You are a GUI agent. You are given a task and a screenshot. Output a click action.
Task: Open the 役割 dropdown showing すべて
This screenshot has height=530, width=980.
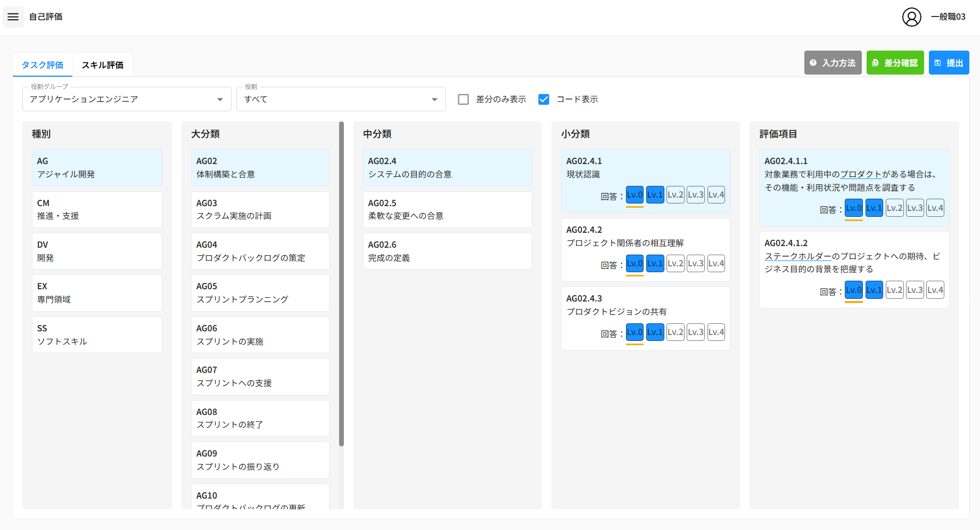point(341,99)
